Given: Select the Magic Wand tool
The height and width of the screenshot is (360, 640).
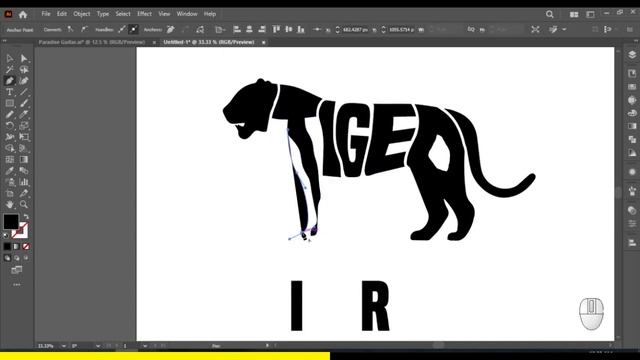Looking at the screenshot, I should tap(9, 69).
